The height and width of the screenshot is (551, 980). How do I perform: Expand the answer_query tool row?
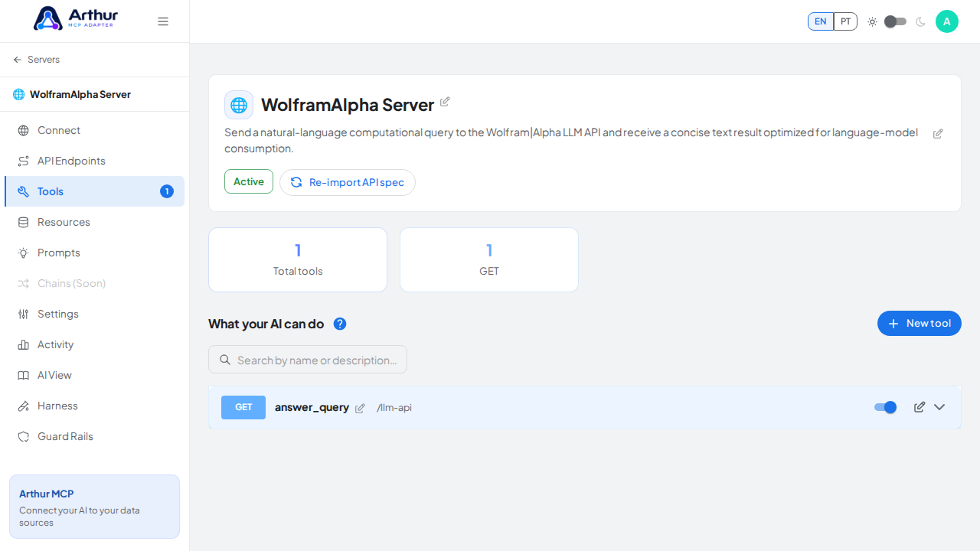coord(939,407)
